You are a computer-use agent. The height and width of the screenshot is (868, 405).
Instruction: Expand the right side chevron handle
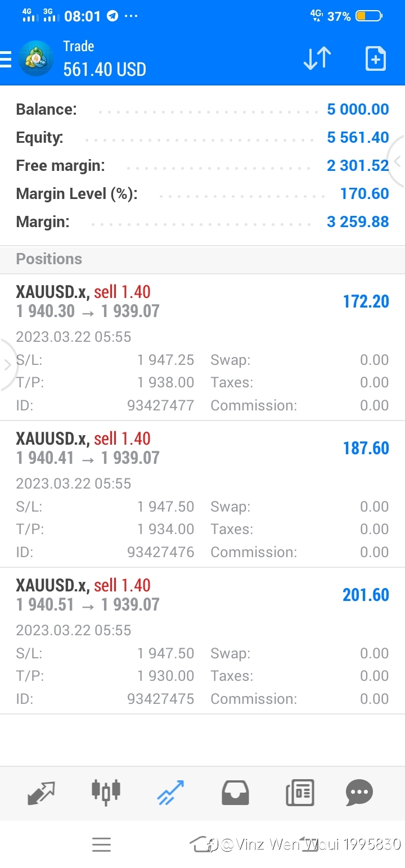(x=397, y=162)
